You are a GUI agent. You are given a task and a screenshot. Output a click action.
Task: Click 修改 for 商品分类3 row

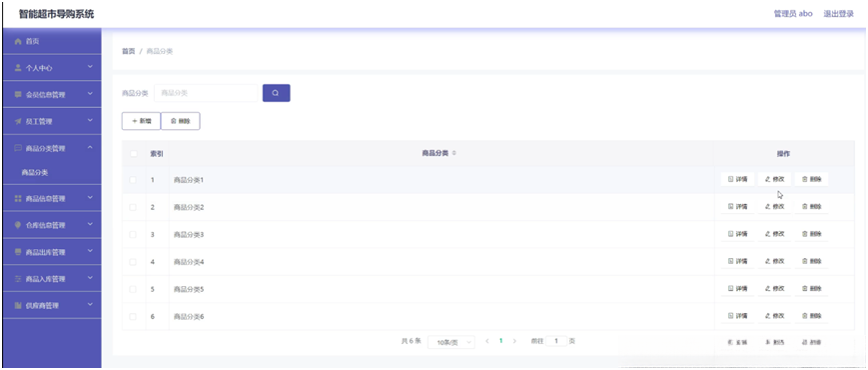point(774,234)
